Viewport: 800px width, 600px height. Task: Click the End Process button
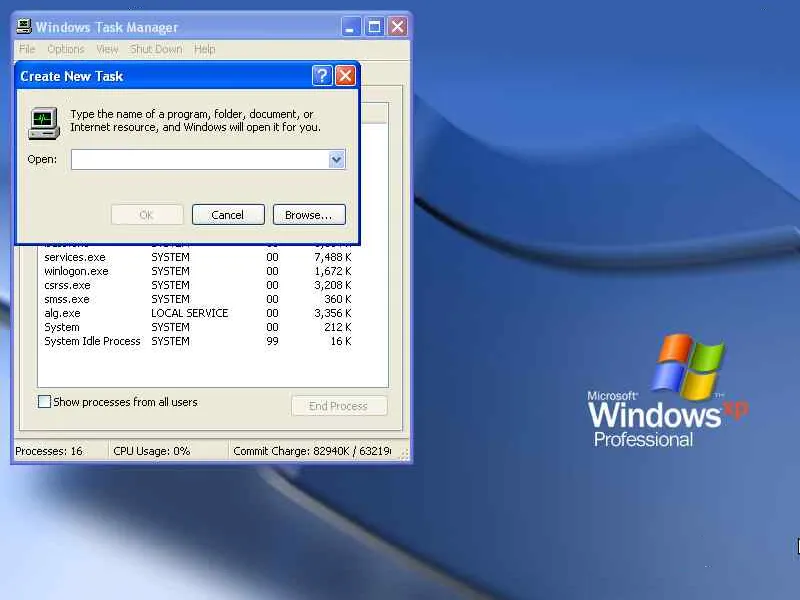339,406
